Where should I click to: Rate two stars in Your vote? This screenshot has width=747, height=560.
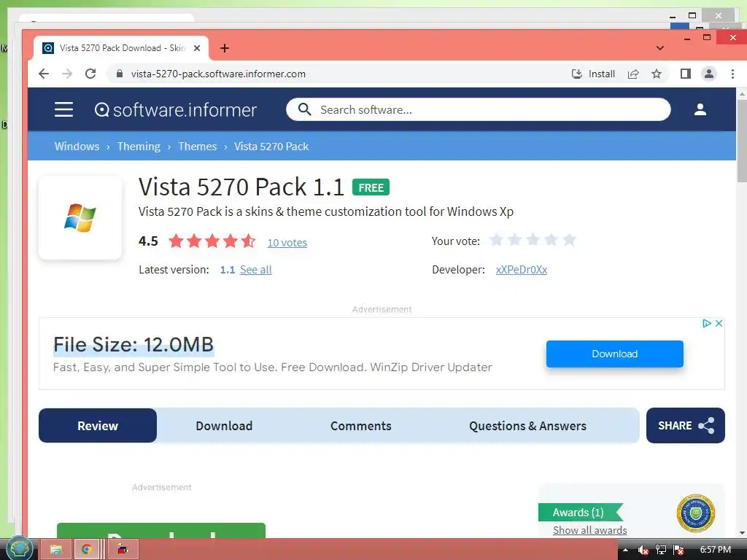(514, 239)
